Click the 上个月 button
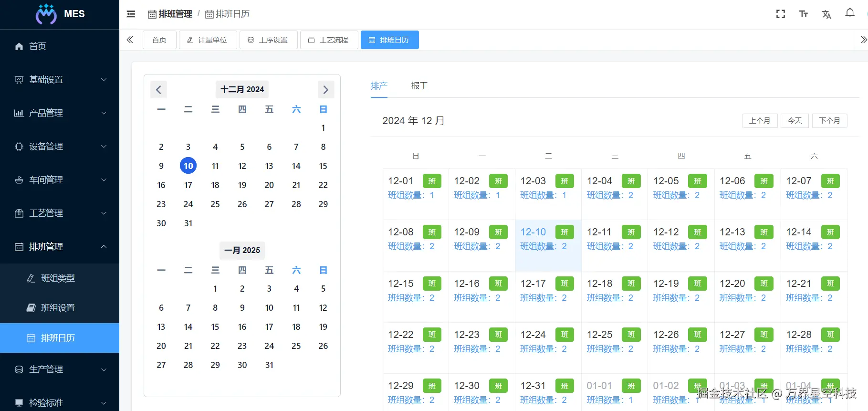This screenshot has width=868, height=411. [x=760, y=121]
